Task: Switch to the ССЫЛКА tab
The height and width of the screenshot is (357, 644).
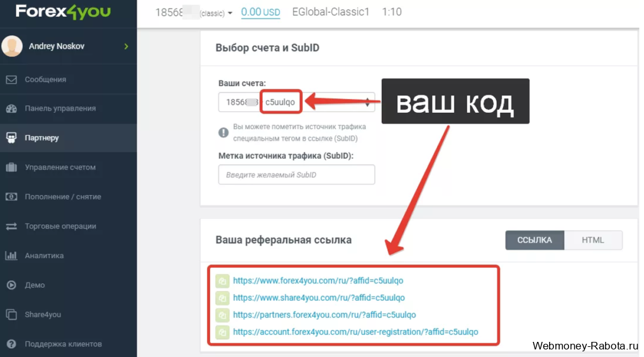Action: [535, 240]
